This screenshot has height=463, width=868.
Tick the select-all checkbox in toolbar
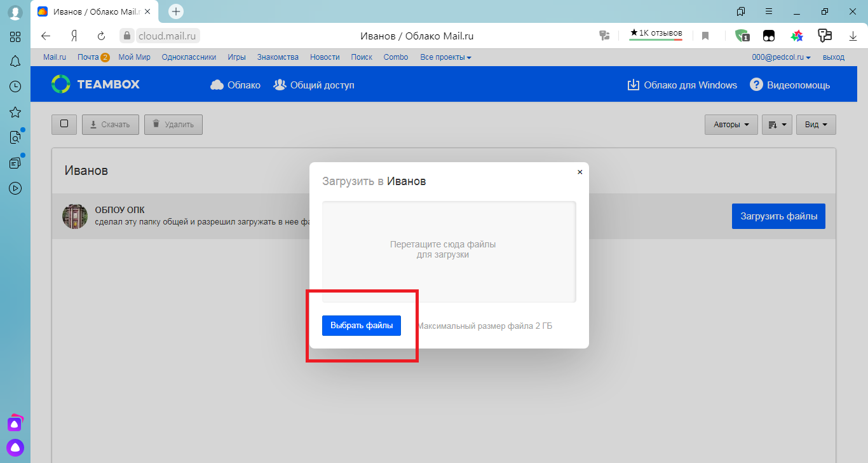(64, 124)
